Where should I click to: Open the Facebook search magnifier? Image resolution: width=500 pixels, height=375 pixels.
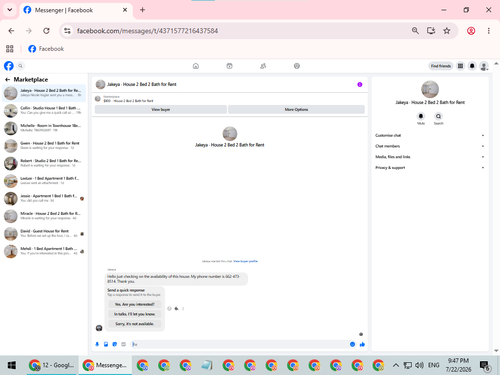(20, 66)
